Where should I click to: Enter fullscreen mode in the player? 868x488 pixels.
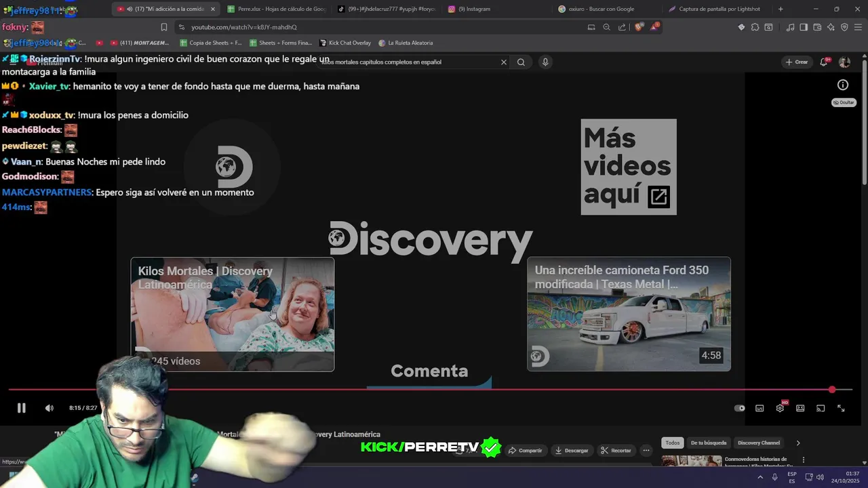coord(841,408)
